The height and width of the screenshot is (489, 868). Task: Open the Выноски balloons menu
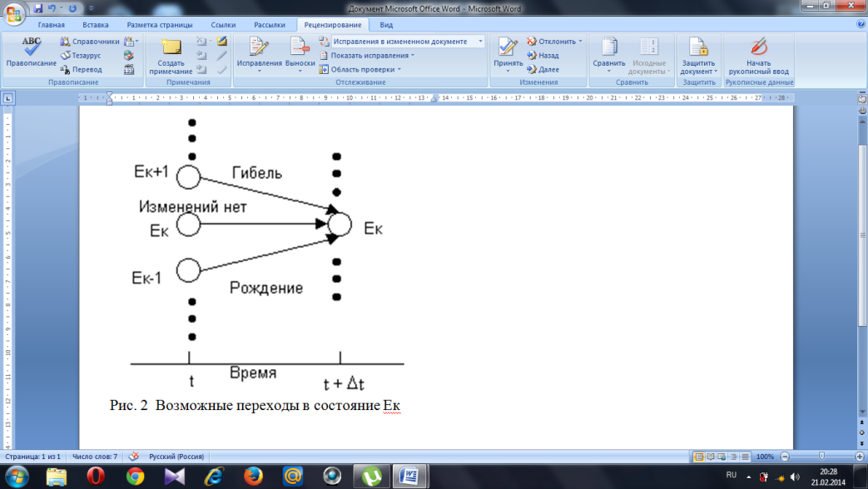pos(300,55)
